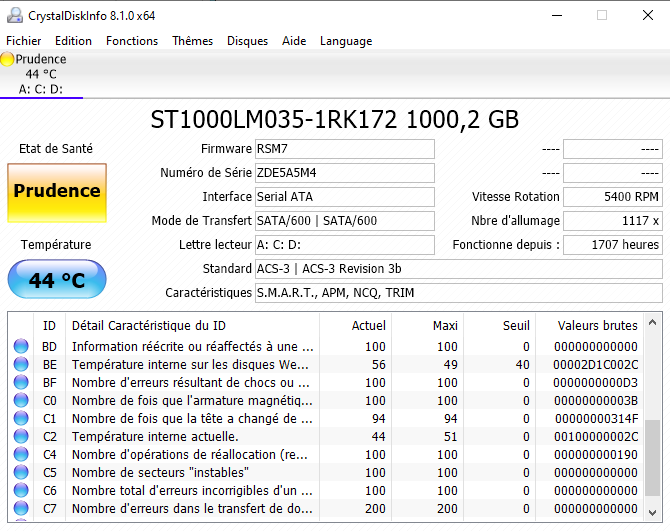Screen dimensions: 670x531
Task: Select the row 'Nombre d'erreurs dans le transfert de do...'
Action: [x=326, y=508]
